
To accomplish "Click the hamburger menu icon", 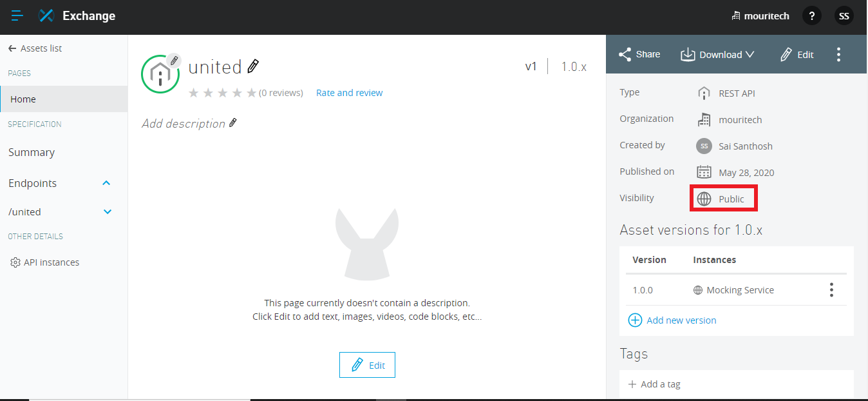I will coord(17,15).
